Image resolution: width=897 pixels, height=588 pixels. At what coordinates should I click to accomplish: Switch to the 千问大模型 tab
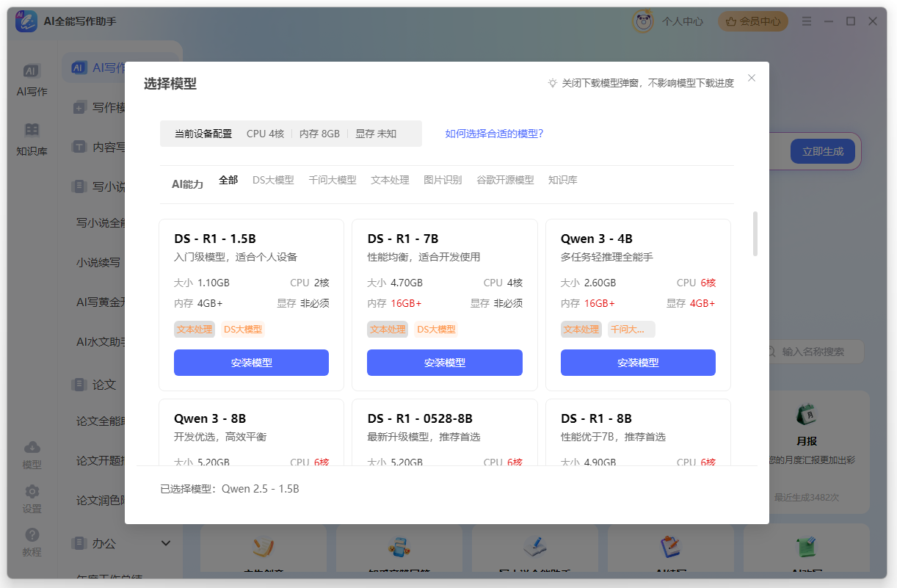pos(332,180)
